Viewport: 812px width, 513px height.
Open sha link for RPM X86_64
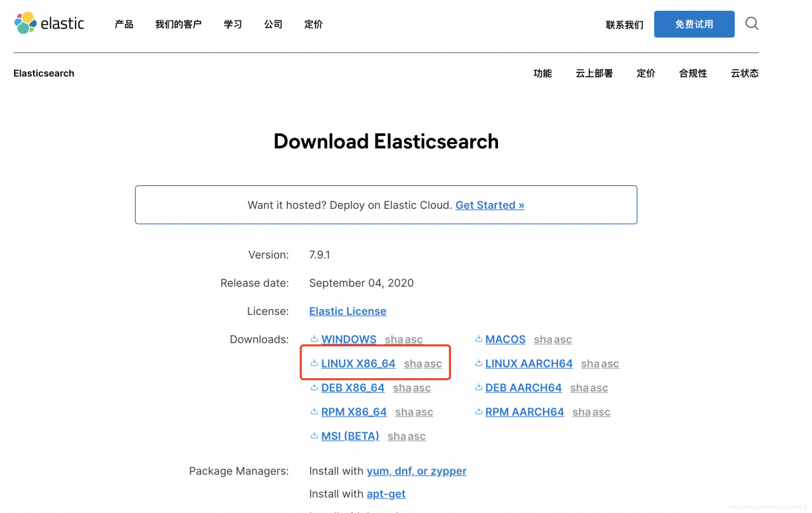[x=404, y=412]
